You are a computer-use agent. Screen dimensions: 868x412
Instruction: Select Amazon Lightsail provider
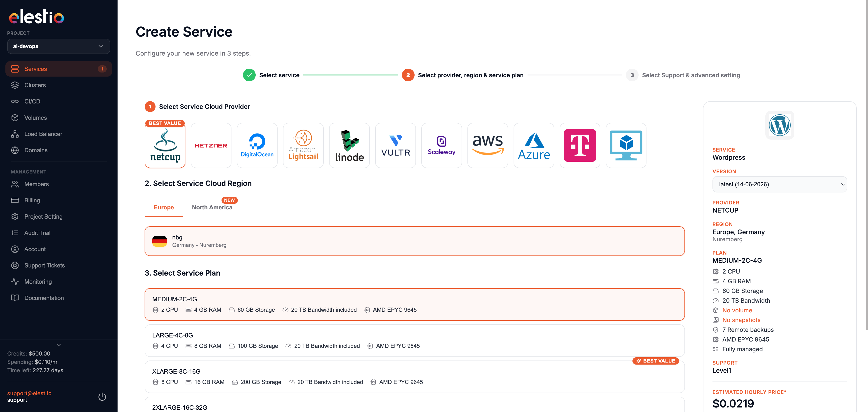point(303,145)
